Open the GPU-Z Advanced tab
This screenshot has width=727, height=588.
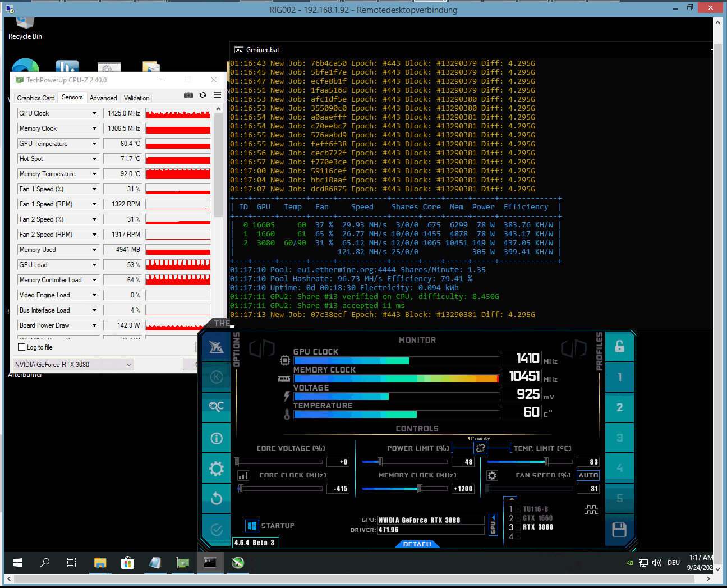(x=104, y=98)
